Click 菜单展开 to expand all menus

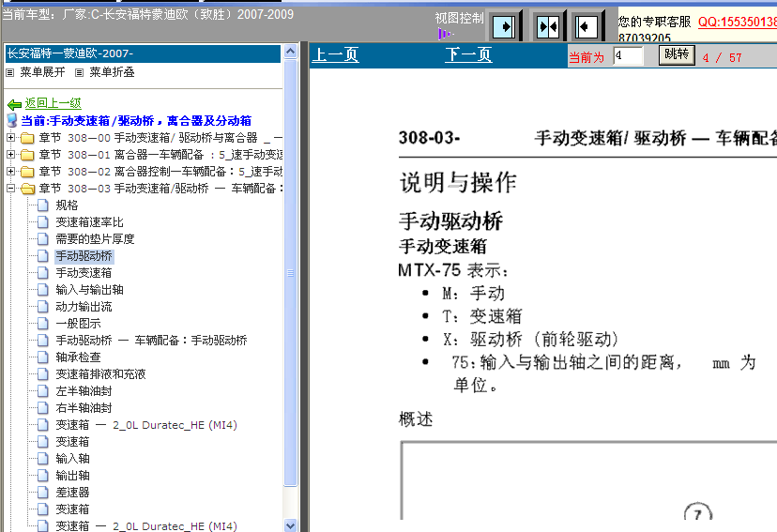[42, 72]
